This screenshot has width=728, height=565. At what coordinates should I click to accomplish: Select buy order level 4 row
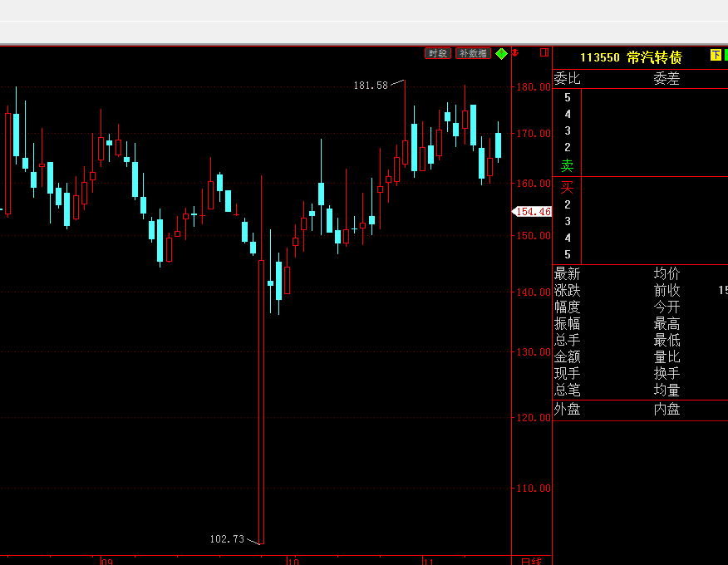(x=641, y=238)
